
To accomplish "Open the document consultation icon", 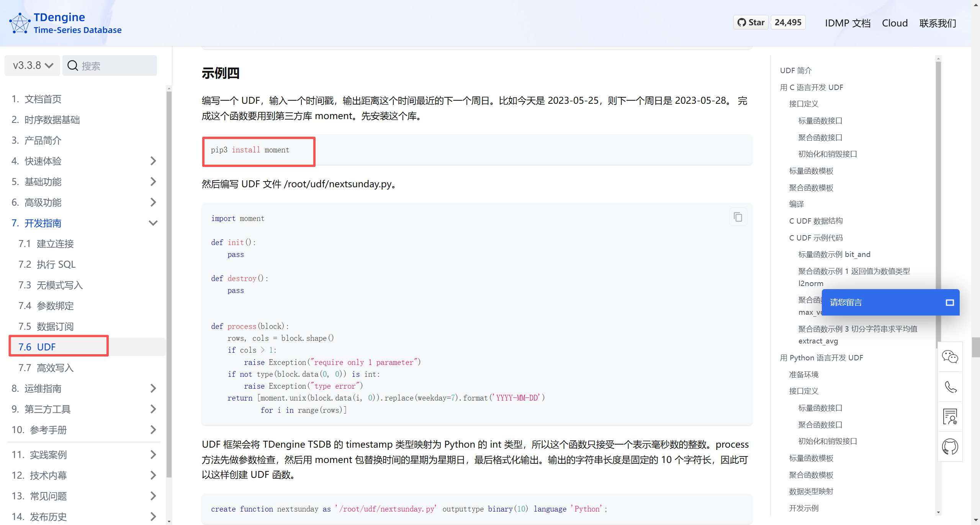I will [950, 417].
